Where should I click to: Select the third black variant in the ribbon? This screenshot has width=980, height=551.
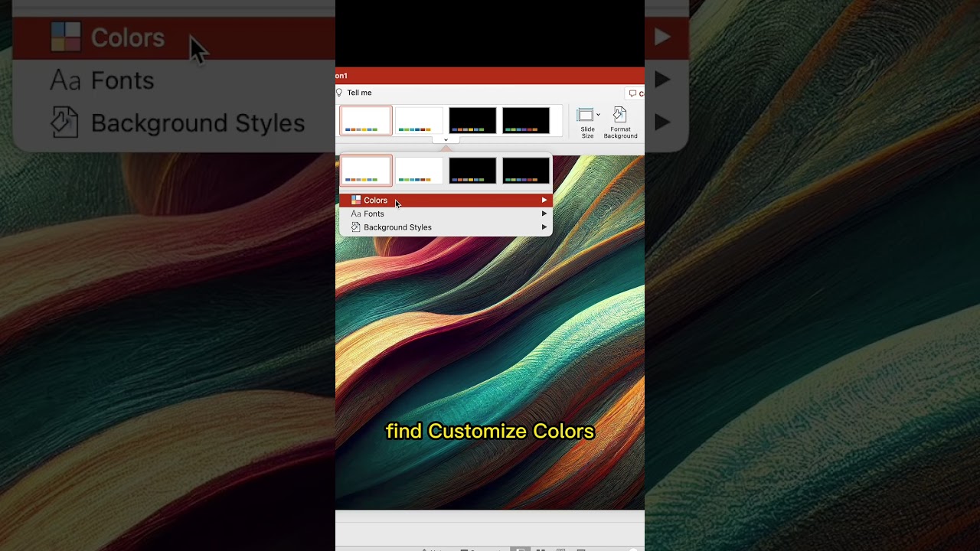click(472, 121)
